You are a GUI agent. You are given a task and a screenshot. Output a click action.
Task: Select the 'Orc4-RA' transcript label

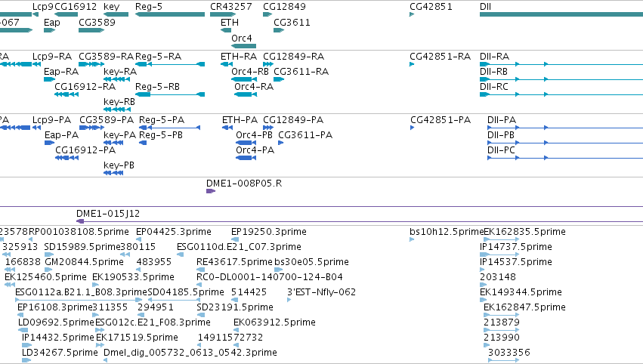pyautogui.click(x=254, y=87)
